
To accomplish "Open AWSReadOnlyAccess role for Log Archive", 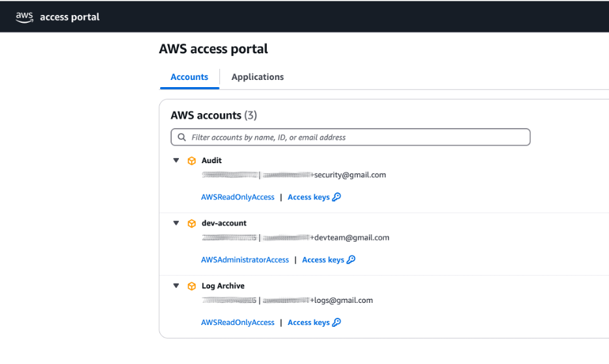I will coord(237,322).
